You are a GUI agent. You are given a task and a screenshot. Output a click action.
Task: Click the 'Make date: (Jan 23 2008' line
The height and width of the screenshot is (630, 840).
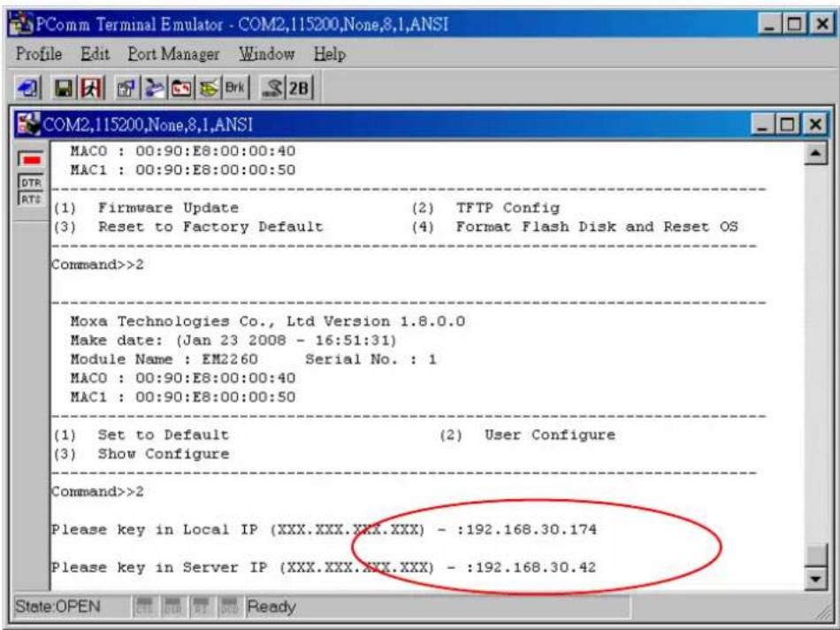[x=233, y=341]
